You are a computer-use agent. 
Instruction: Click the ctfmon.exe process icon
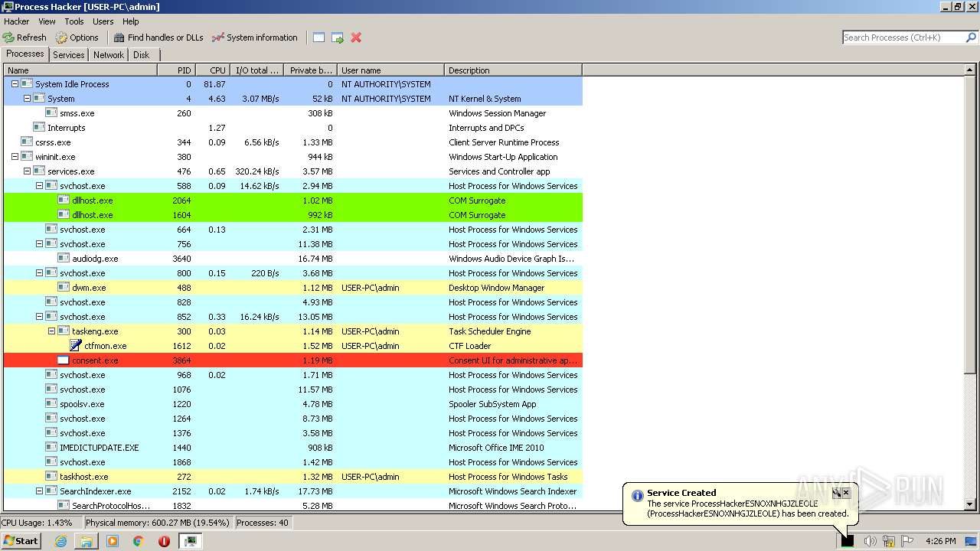click(76, 346)
